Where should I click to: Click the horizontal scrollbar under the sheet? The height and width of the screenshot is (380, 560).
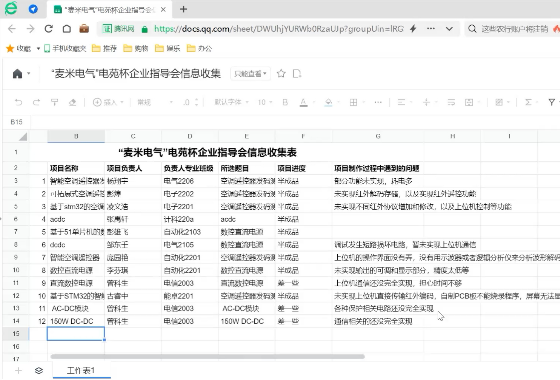[x=208, y=356]
